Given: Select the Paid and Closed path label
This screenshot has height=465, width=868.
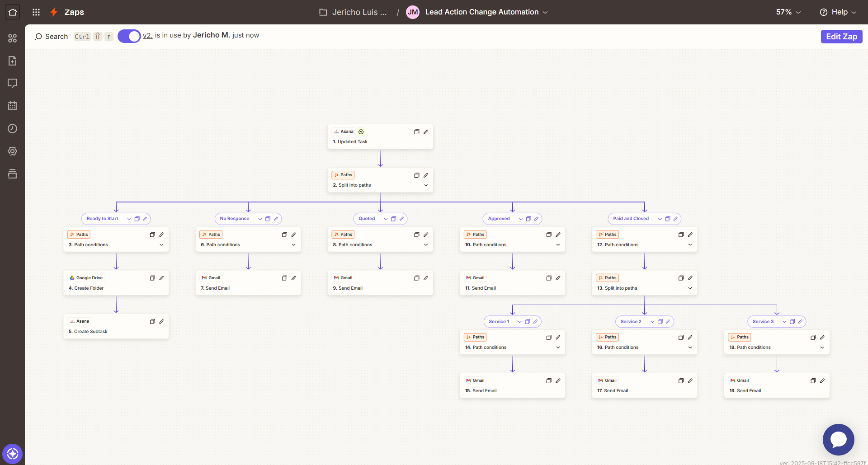Looking at the screenshot, I should (631, 219).
